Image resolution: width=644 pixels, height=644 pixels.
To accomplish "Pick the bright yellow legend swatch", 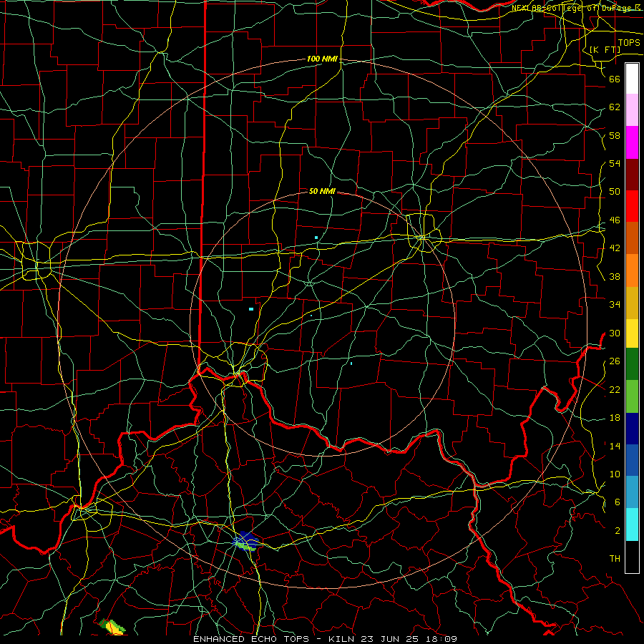I will tap(632, 333).
